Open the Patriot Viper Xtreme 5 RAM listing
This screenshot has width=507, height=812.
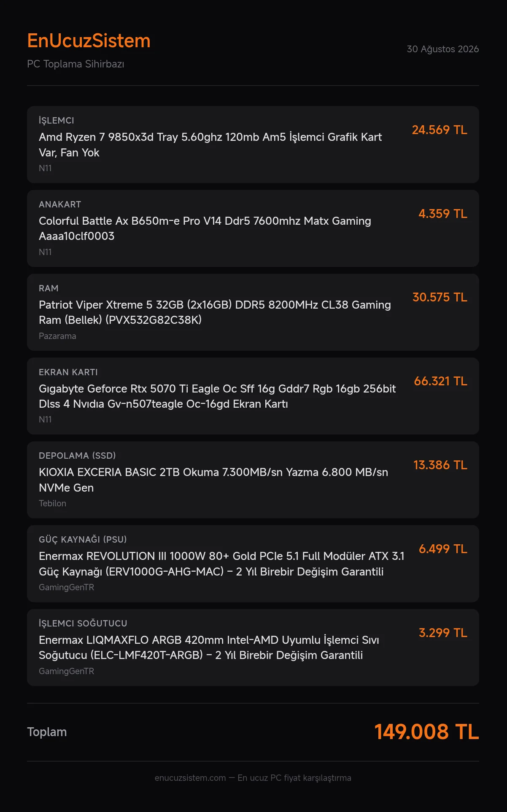click(x=253, y=312)
